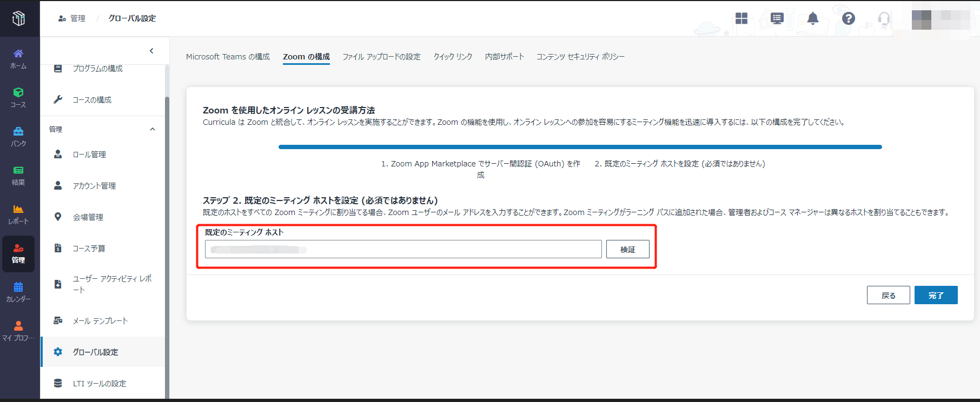Open ファイル アップロードの設定 tab
This screenshot has width=980, height=402.
click(381, 57)
